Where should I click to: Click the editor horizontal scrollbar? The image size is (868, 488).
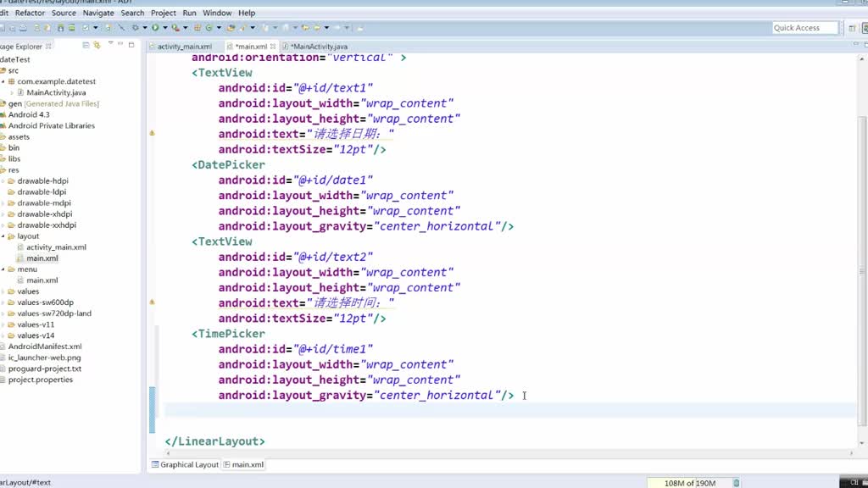click(509, 452)
